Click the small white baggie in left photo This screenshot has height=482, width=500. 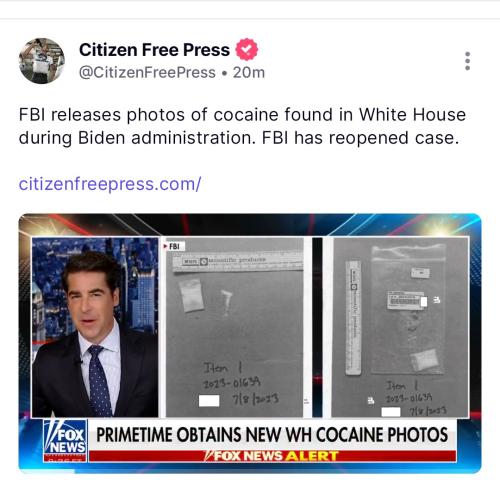coord(191,295)
